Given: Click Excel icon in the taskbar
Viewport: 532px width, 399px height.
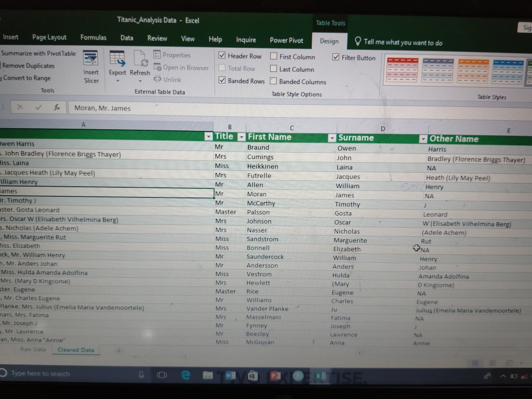Looking at the screenshot, I should (320, 376).
